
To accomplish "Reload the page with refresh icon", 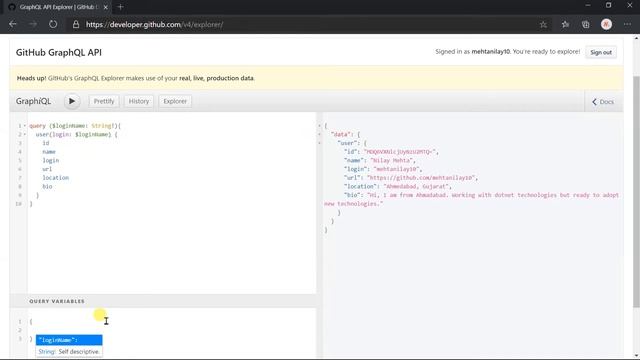I will [53, 24].
